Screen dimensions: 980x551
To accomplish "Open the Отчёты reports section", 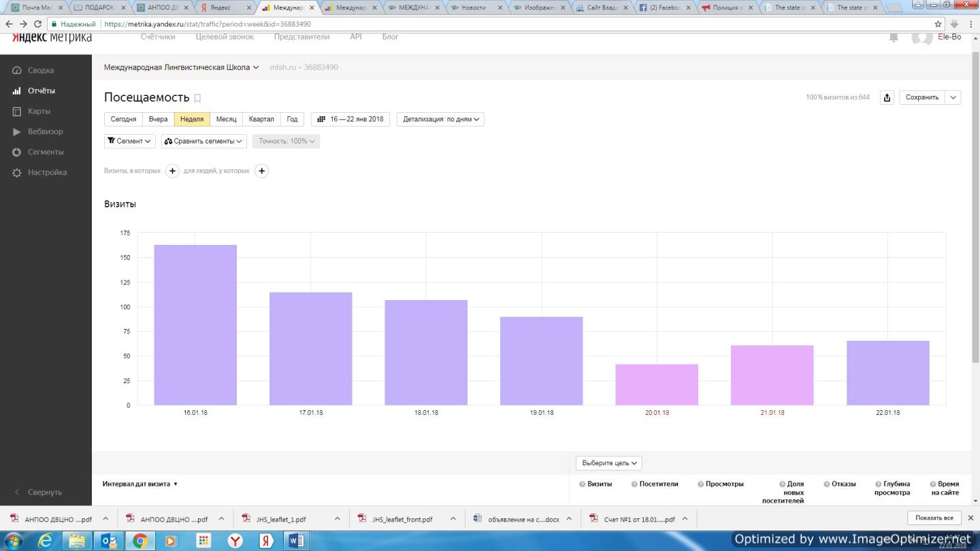I will tap(41, 90).
